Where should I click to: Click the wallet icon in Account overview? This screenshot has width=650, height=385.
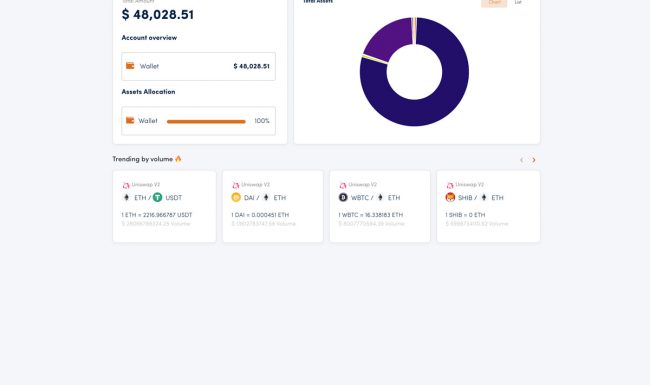130,66
